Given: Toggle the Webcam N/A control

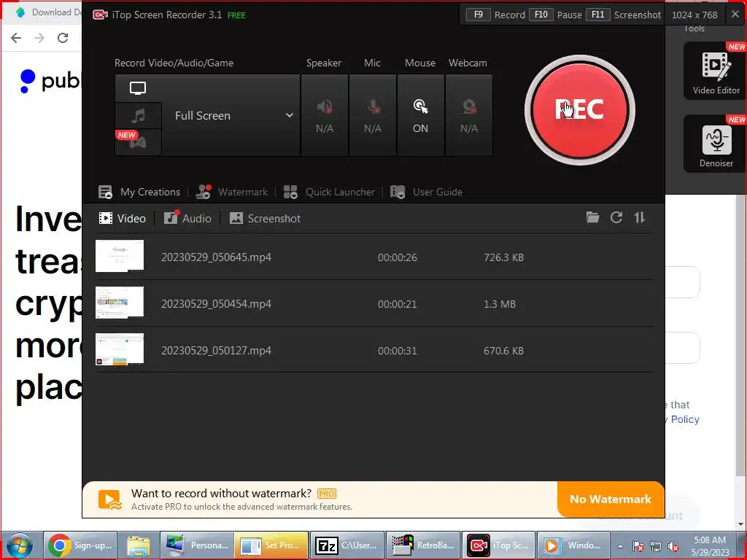Looking at the screenshot, I should pos(469,115).
